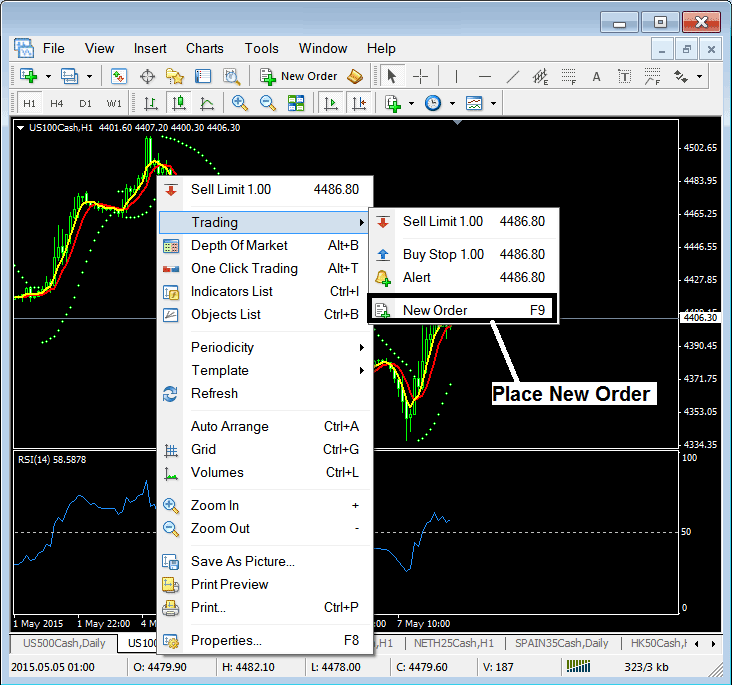The height and width of the screenshot is (685, 732).
Task: Toggle bar chart display mode
Action: click(150, 103)
